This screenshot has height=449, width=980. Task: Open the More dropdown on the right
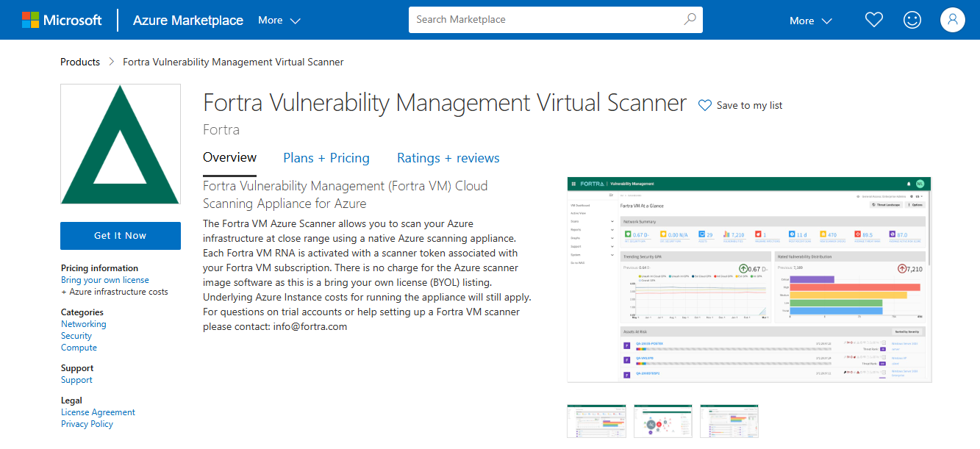[x=809, y=20]
